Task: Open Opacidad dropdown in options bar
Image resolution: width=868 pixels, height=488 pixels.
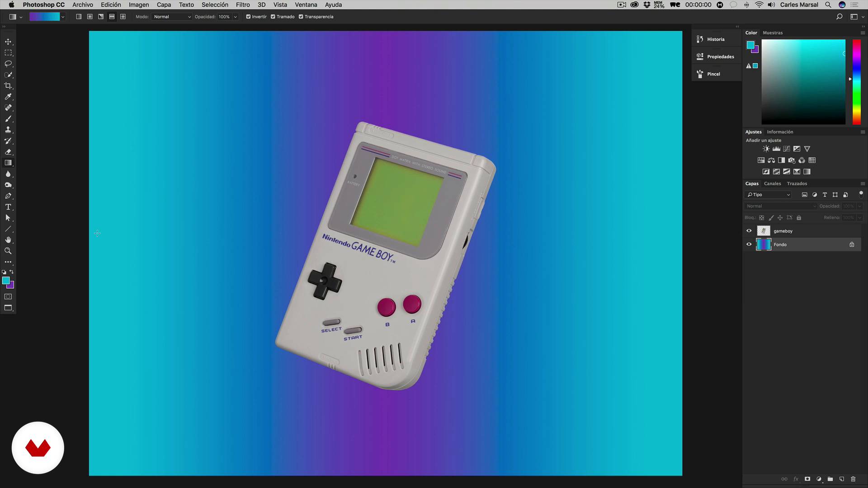Action: click(236, 17)
